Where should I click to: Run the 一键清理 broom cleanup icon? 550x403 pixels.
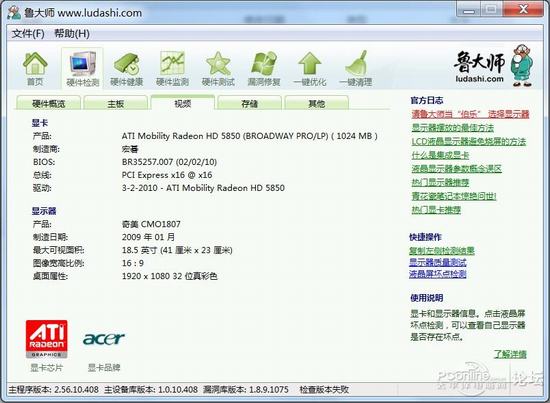[x=355, y=69]
